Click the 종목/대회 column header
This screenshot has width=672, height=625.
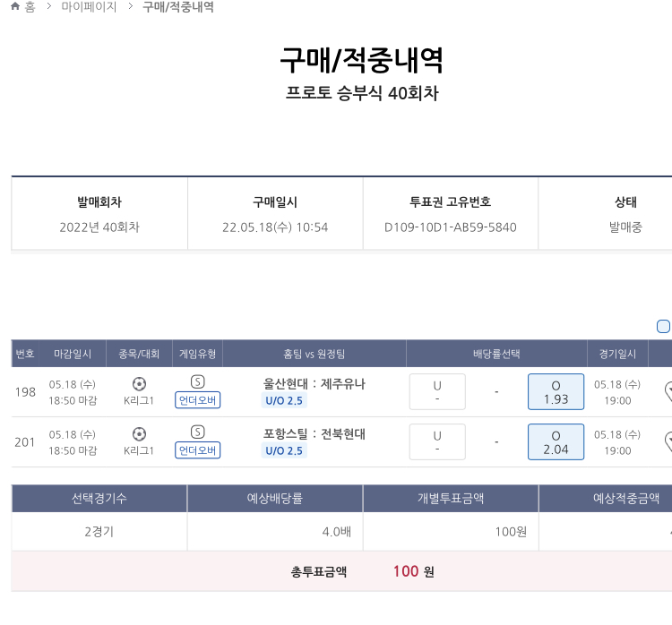coord(139,354)
